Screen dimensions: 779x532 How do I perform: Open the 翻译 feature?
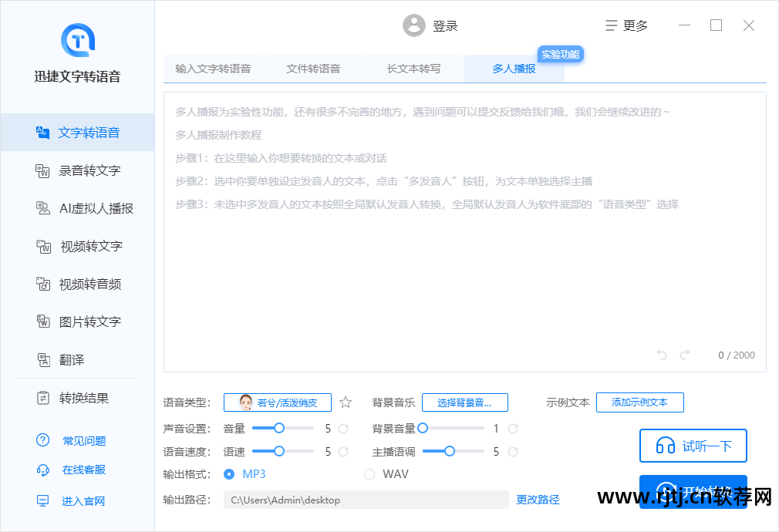77,359
